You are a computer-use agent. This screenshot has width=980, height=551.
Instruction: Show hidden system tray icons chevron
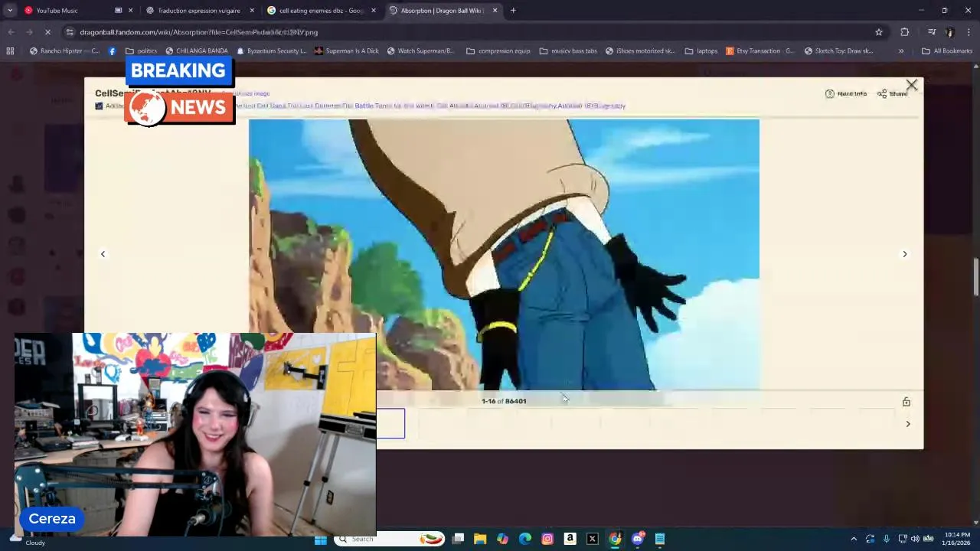[854, 540]
